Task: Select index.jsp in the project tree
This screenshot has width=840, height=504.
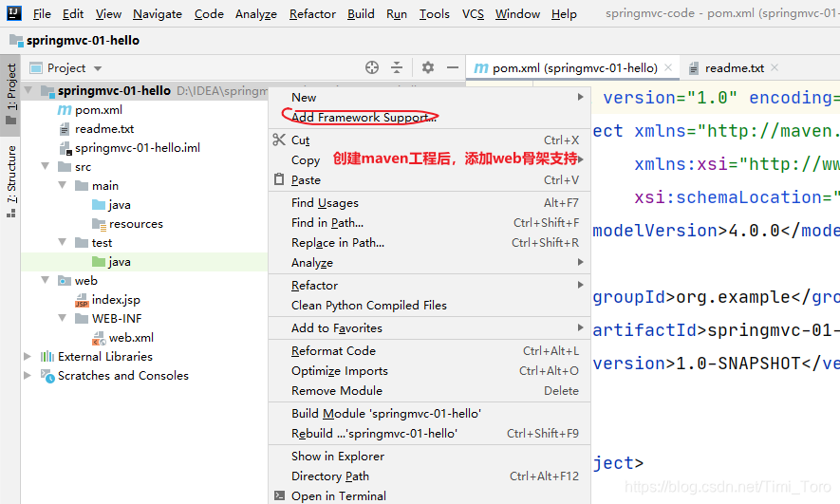Action: click(116, 300)
